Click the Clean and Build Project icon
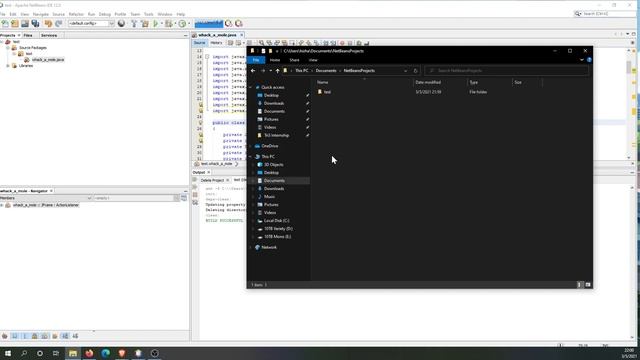640x360 pixels. pyautogui.click(x=144, y=24)
